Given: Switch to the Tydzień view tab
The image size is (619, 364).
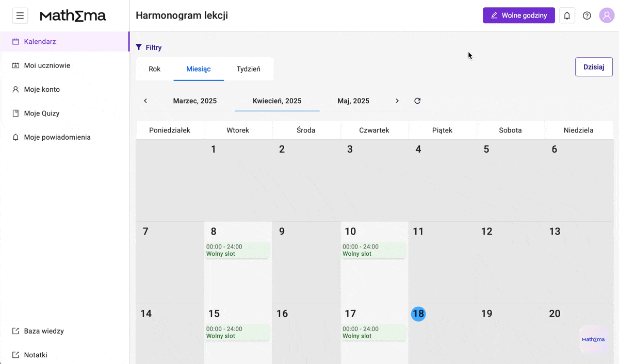Looking at the screenshot, I should point(249,69).
